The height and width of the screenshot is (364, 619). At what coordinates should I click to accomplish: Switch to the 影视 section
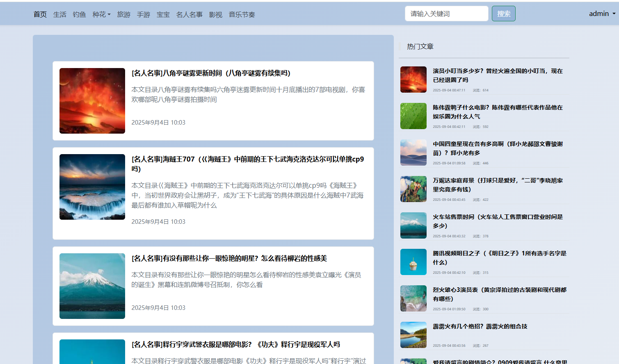(x=215, y=14)
